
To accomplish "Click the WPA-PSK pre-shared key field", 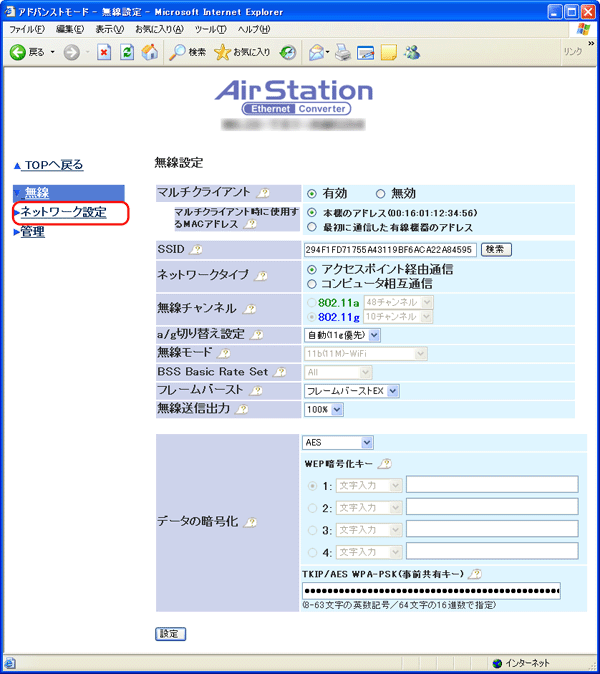I will pos(431,590).
